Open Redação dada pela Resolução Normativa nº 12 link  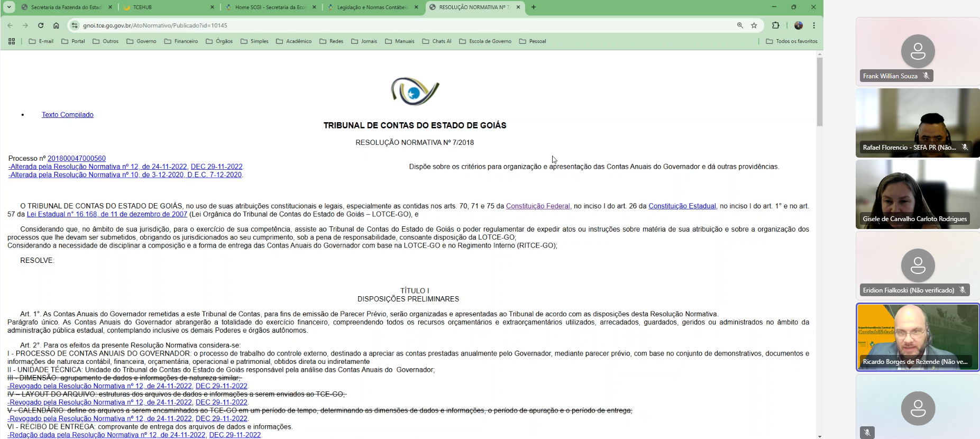(107, 435)
